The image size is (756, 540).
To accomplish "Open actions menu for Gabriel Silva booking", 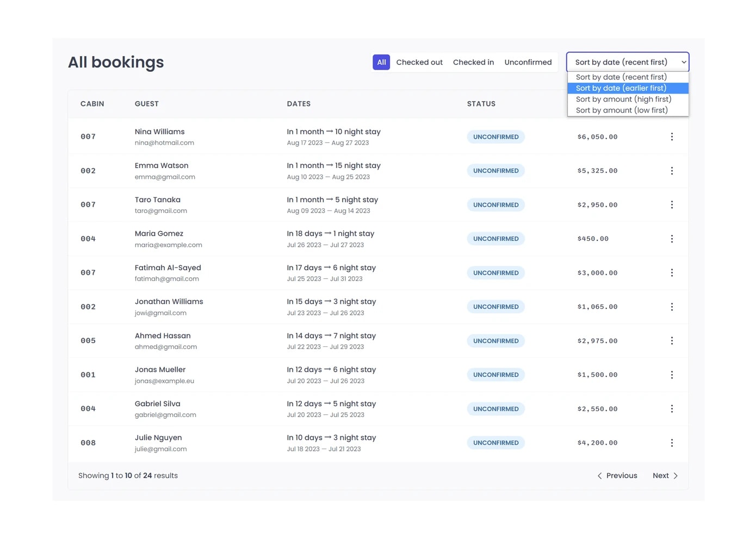I will pos(672,409).
